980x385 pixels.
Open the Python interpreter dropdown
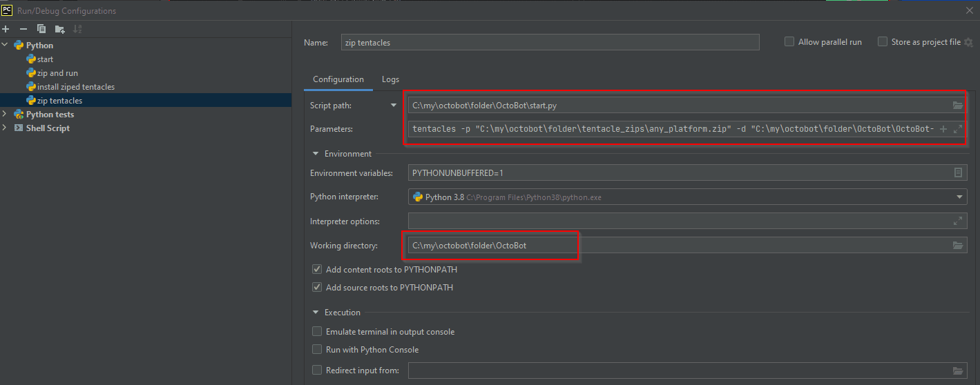[959, 197]
